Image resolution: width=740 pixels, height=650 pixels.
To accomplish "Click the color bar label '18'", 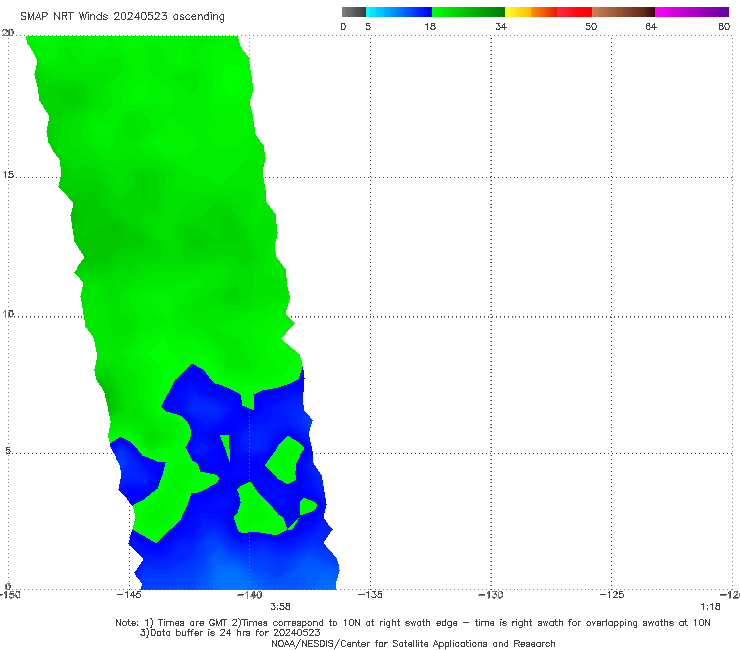I will (430, 26).
